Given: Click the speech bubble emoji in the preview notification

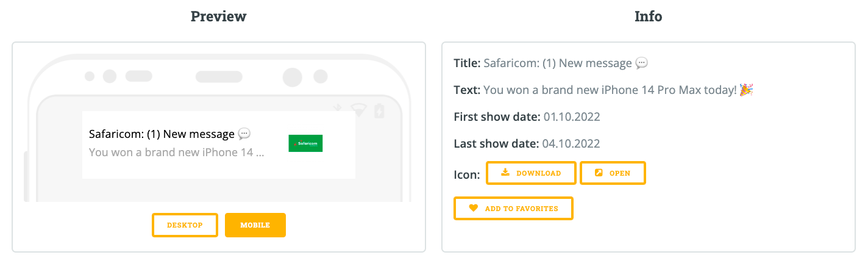Looking at the screenshot, I should pyautogui.click(x=244, y=134).
